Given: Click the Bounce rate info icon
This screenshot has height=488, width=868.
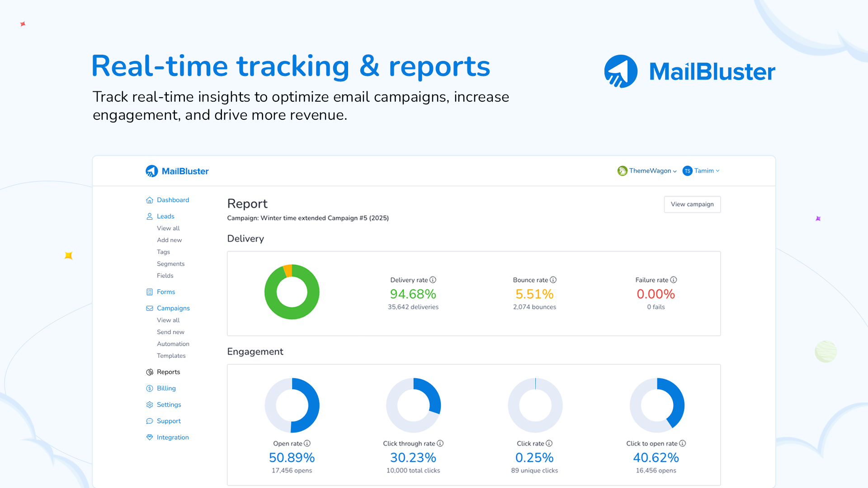Looking at the screenshot, I should (x=553, y=280).
